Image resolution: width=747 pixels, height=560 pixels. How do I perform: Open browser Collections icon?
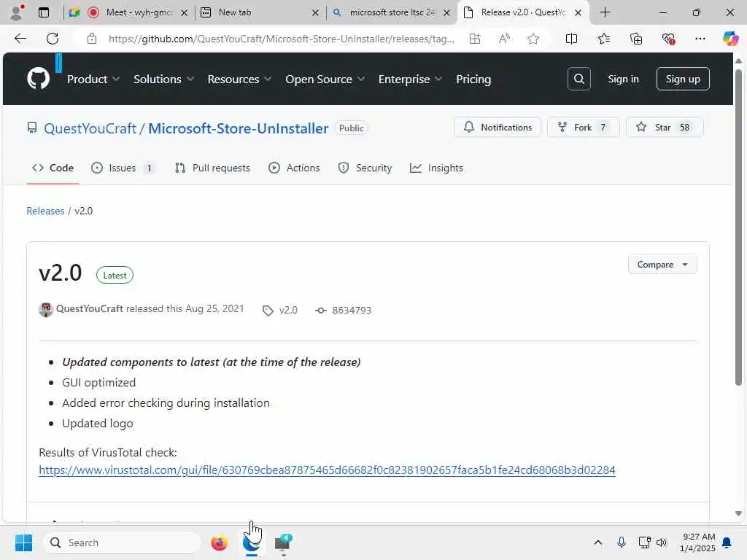tap(636, 39)
